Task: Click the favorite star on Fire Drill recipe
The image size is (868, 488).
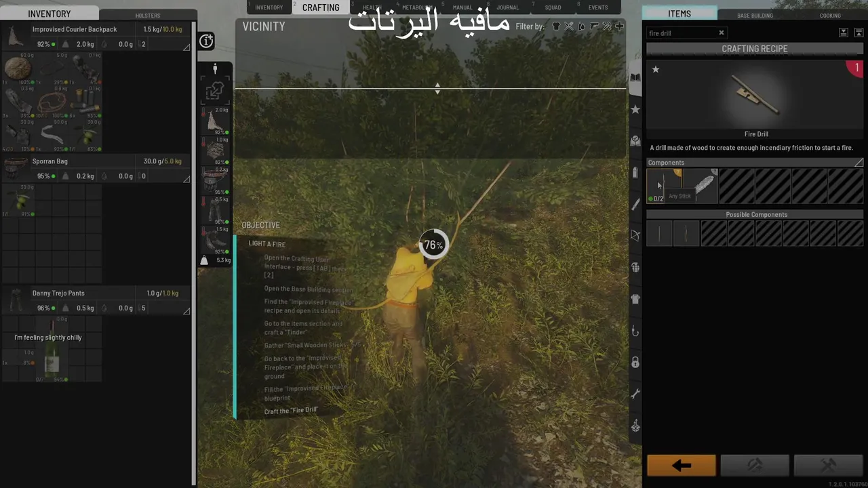Action: coord(655,69)
